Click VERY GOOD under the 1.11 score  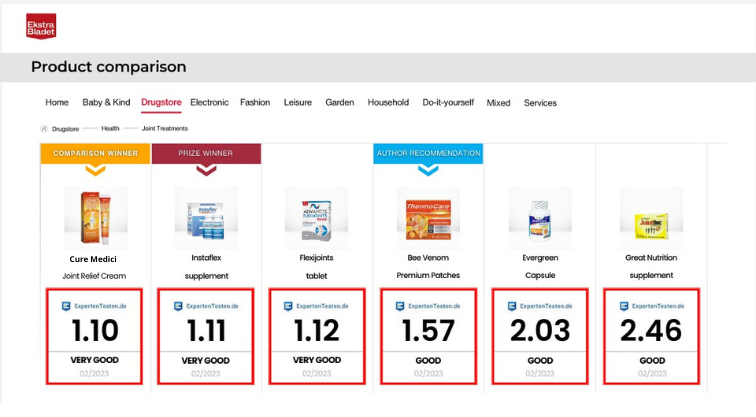click(205, 361)
